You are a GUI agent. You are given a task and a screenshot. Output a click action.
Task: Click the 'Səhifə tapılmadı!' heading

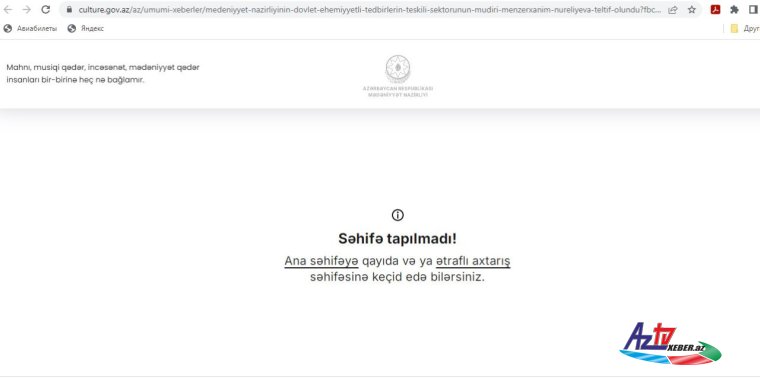click(397, 239)
